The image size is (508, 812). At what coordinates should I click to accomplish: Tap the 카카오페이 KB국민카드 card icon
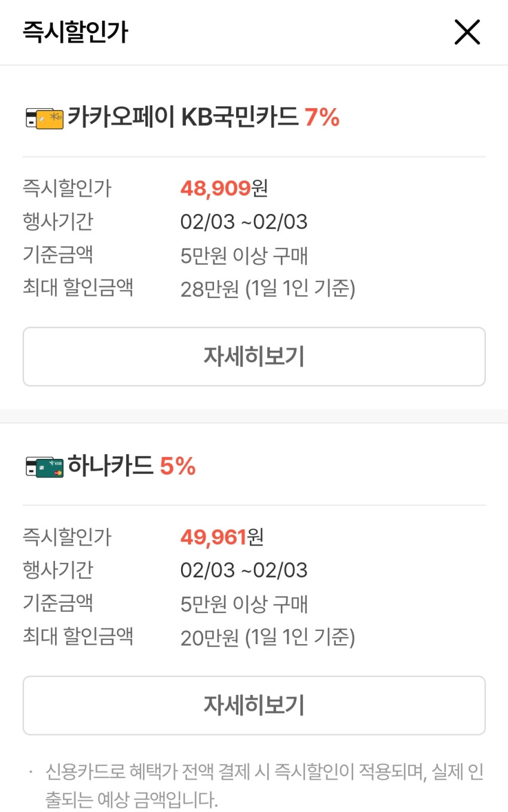coord(45,118)
